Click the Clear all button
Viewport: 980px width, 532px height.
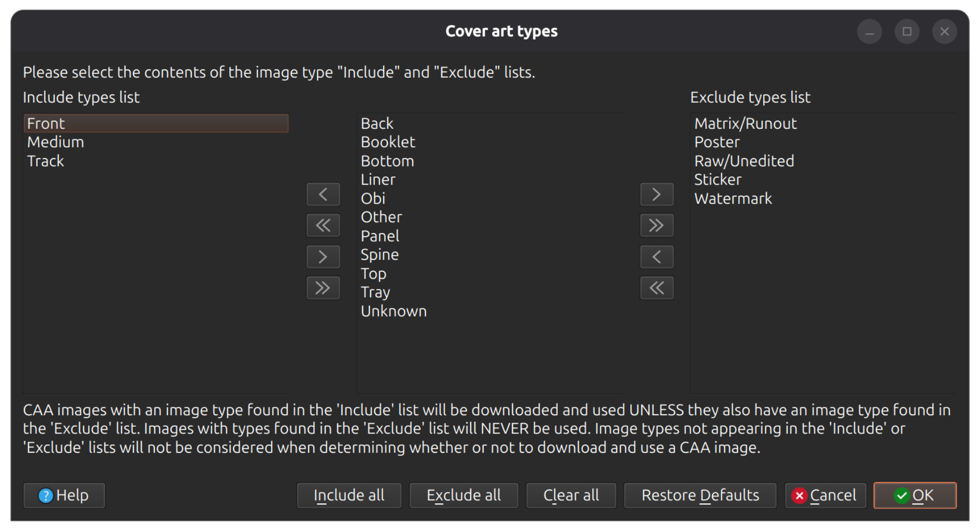(571, 495)
